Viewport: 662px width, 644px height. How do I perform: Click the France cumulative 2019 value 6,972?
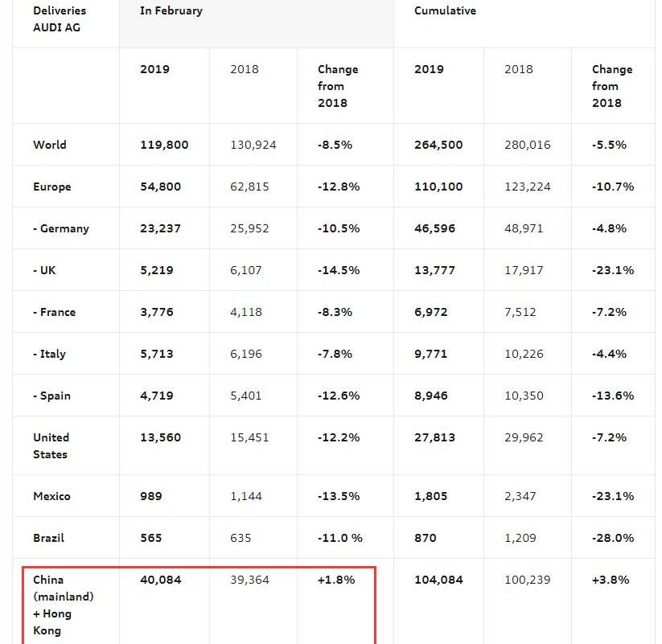[431, 313]
